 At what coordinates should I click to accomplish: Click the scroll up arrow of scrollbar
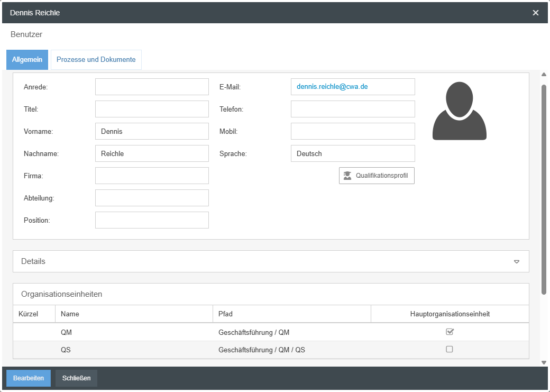pos(544,75)
